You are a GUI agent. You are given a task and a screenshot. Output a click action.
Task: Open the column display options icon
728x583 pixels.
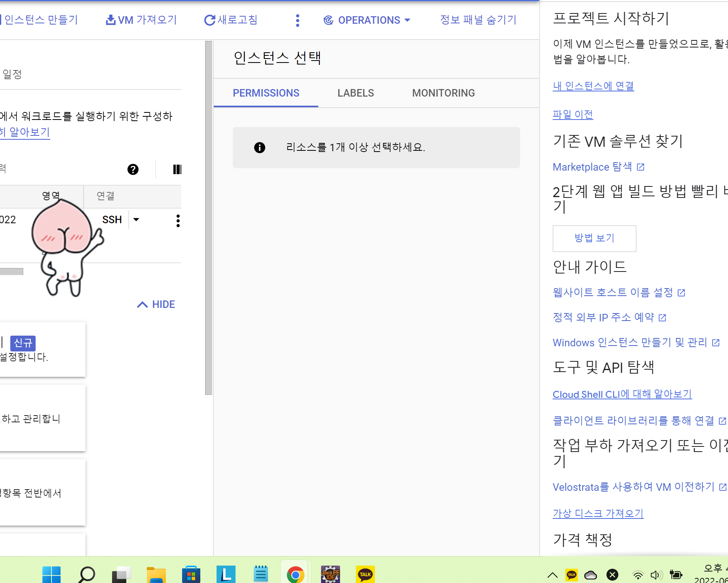tap(177, 169)
